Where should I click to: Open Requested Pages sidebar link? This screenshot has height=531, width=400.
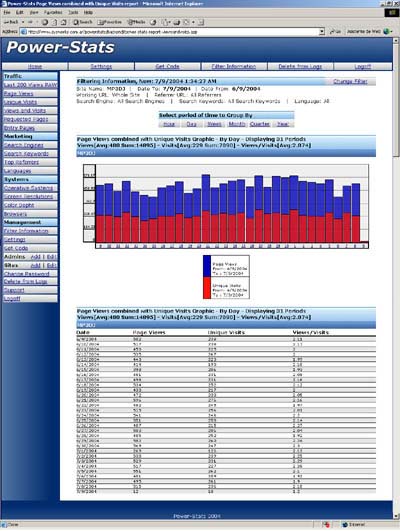click(26, 119)
